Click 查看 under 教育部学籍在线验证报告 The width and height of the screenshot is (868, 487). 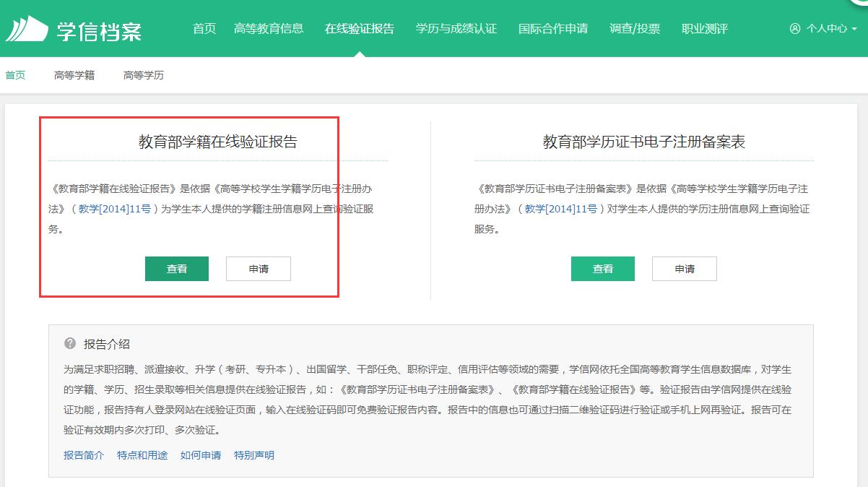tap(177, 269)
